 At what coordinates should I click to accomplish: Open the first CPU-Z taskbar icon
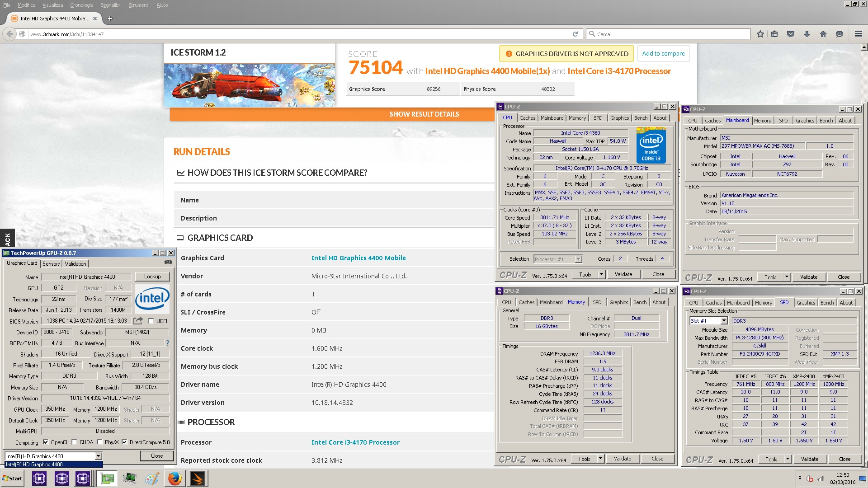(x=39, y=479)
